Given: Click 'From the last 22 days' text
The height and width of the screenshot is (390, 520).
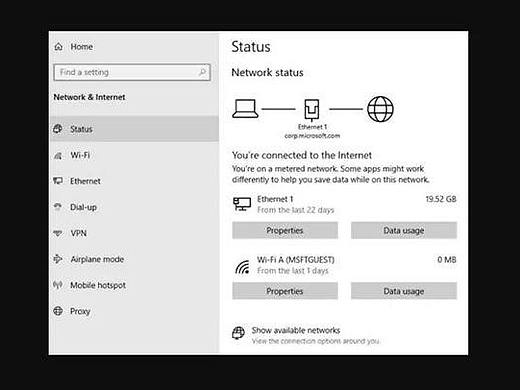Looking at the screenshot, I should (295, 210).
